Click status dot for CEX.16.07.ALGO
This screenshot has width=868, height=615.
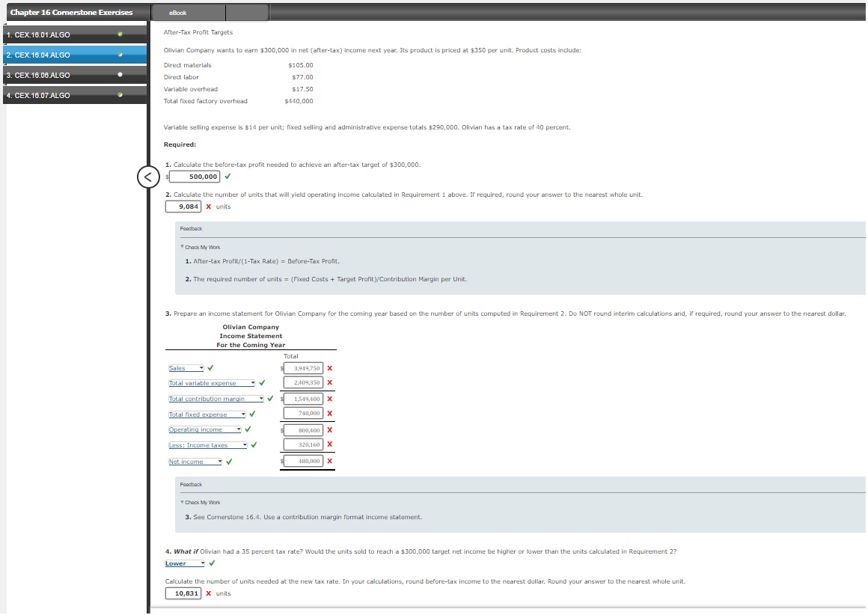[120, 95]
